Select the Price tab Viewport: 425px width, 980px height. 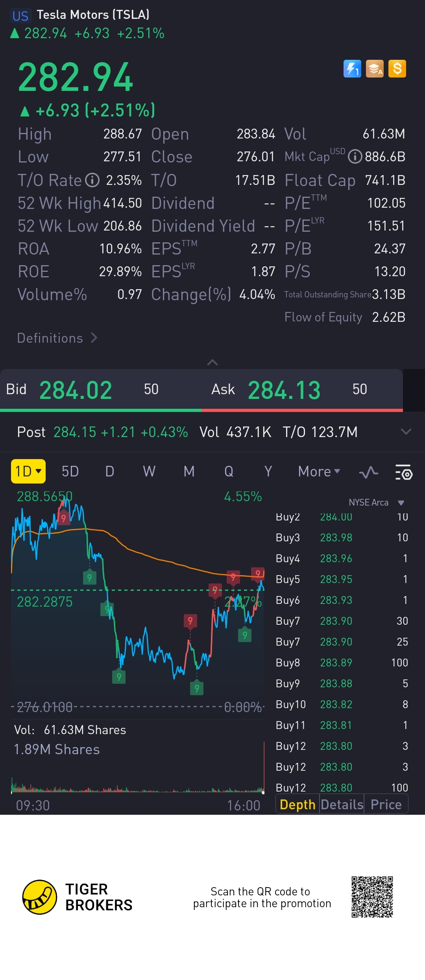click(x=386, y=805)
